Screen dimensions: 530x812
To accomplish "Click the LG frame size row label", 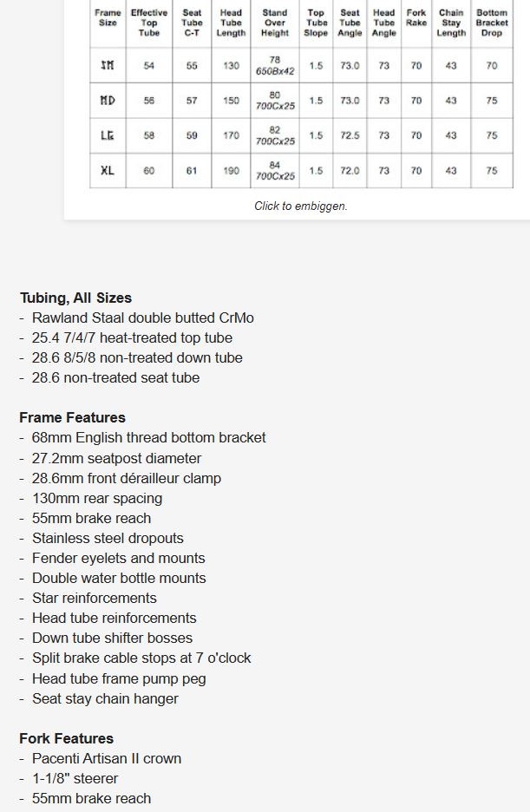I will click(x=108, y=135).
